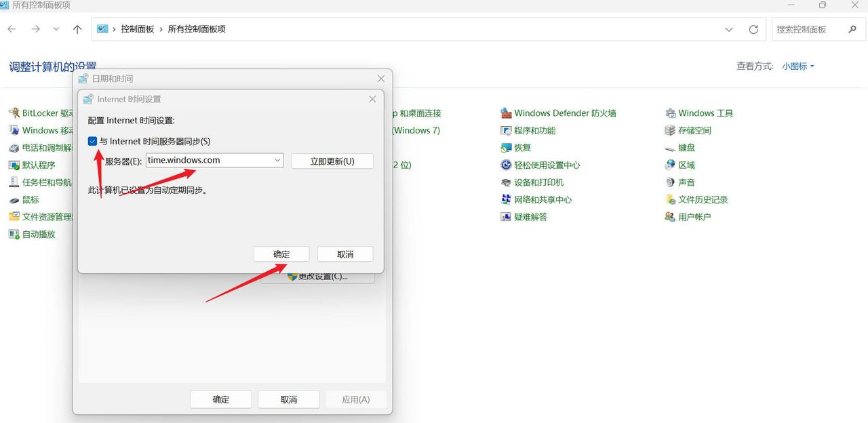Open the Windows 工具 icon
Viewport: 868px width, 423px height.
[671, 113]
